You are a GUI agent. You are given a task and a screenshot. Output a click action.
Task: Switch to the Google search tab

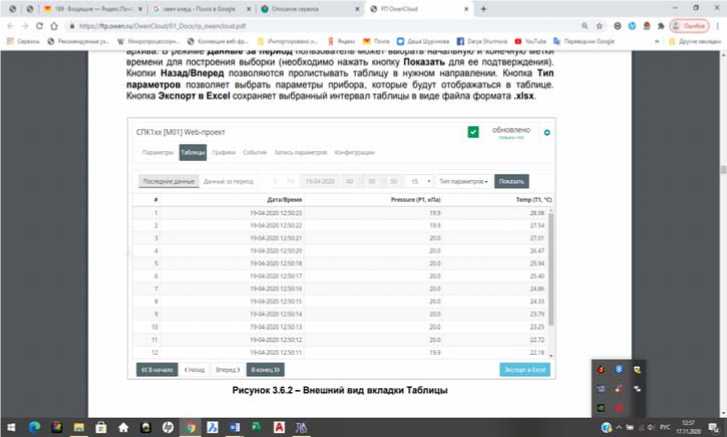(202, 9)
